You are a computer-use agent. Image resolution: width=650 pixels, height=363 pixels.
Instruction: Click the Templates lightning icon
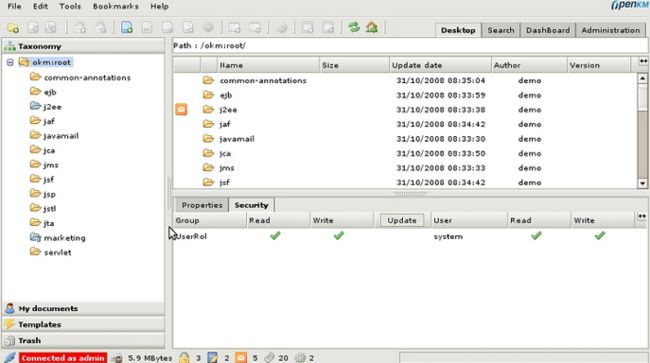coord(10,324)
